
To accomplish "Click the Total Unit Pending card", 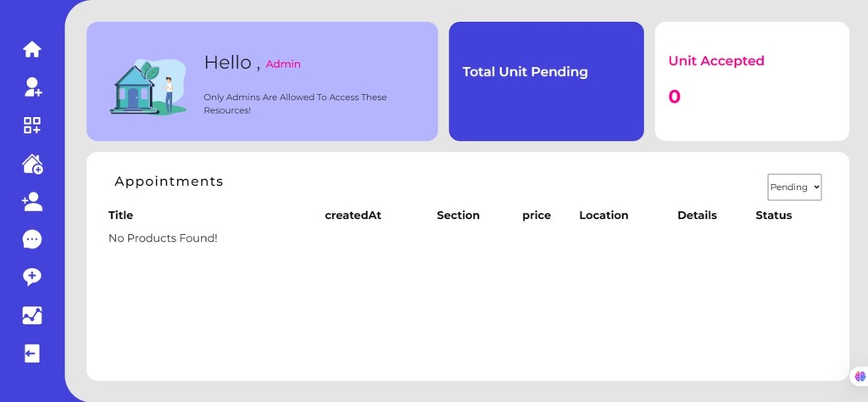I will [x=546, y=81].
